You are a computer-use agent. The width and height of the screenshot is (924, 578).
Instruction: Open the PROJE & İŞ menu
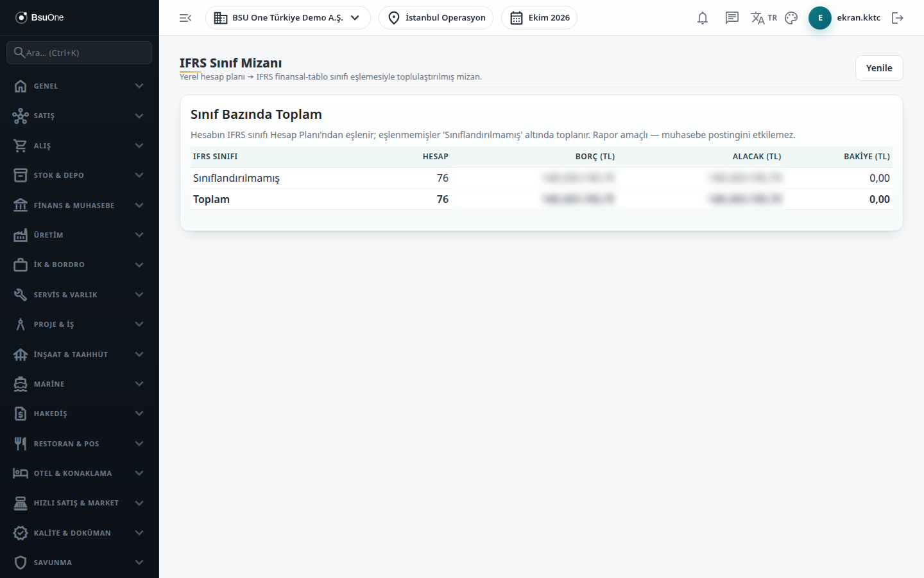[x=80, y=324]
